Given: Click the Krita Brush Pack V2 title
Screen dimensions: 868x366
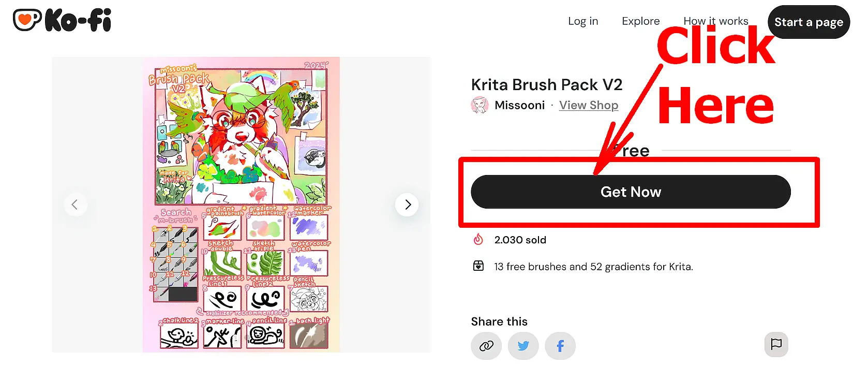Looking at the screenshot, I should 546,84.
